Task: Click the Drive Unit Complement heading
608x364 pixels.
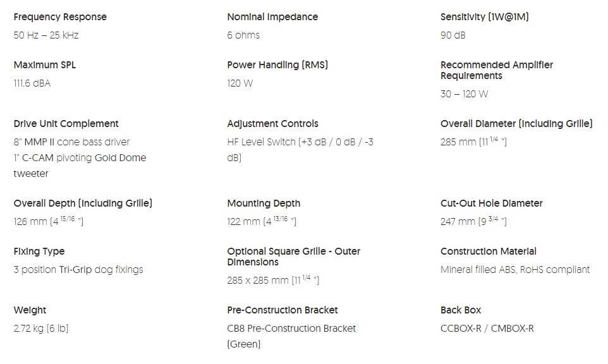Action: coord(66,124)
